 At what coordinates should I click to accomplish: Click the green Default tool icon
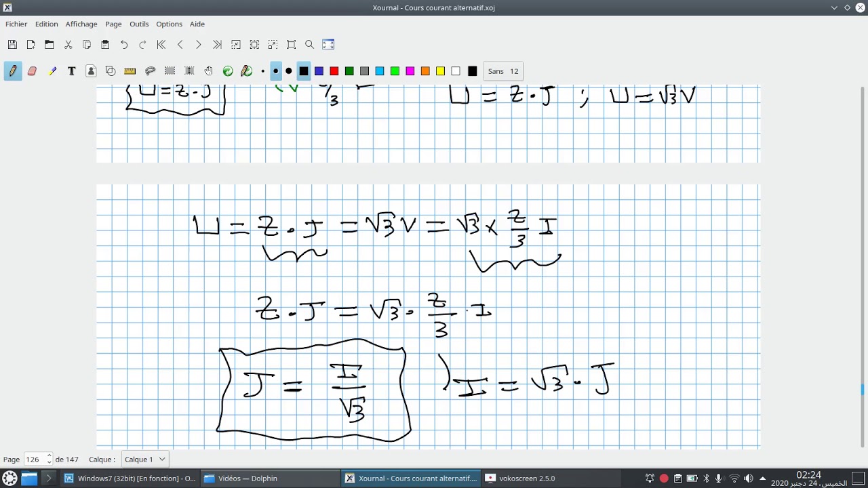tap(228, 71)
